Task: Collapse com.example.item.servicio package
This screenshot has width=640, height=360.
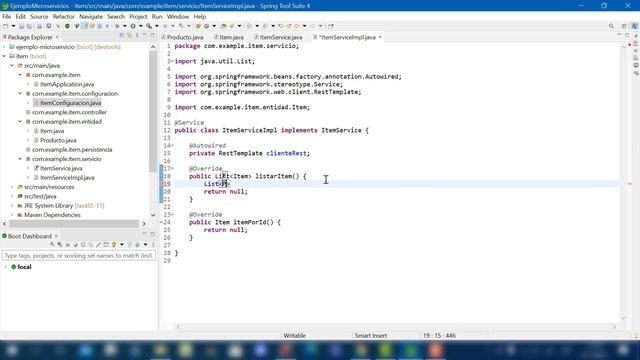Action: click(20, 159)
